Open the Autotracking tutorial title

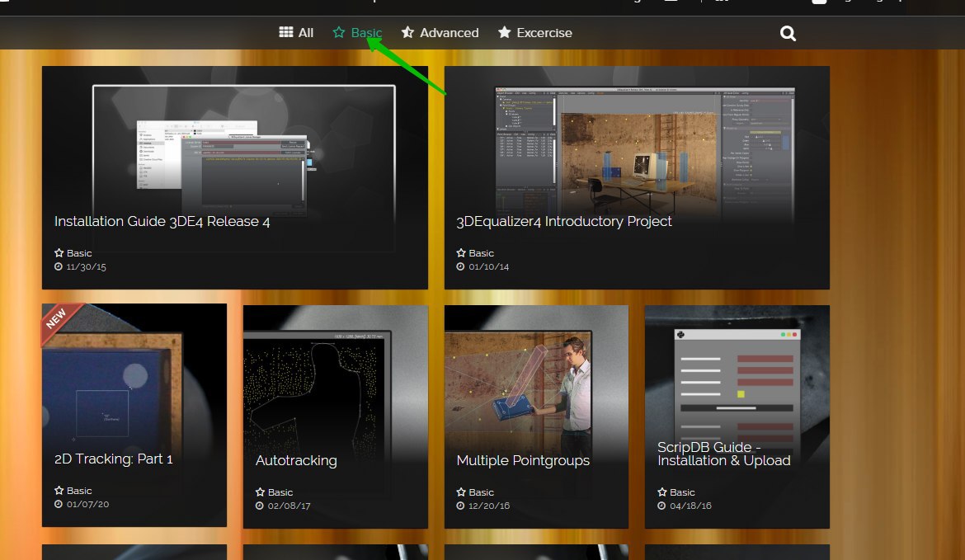click(296, 461)
